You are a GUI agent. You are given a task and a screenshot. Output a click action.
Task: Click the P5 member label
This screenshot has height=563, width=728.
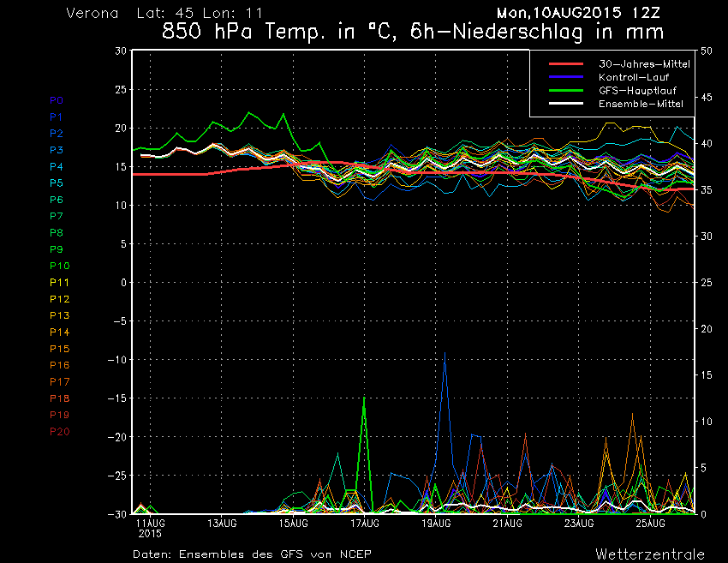point(57,183)
